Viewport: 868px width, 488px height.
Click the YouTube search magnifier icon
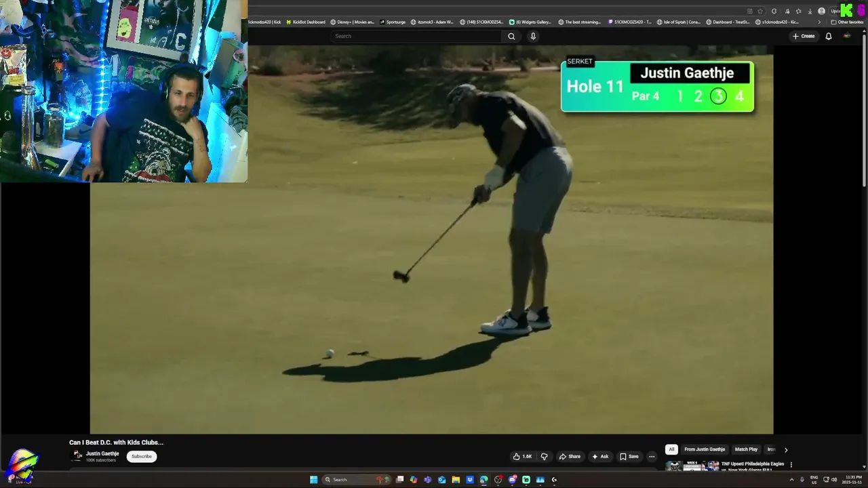click(511, 36)
